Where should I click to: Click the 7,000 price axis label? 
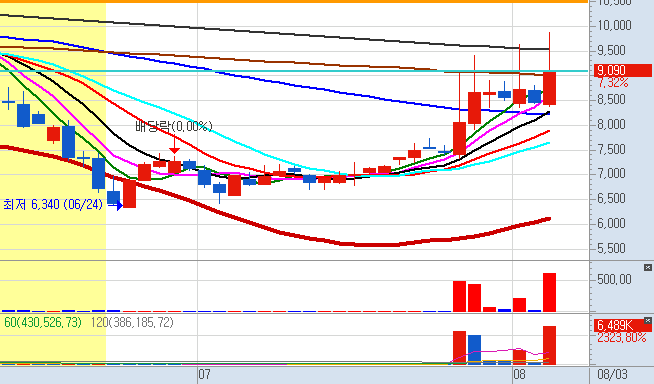point(611,173)
